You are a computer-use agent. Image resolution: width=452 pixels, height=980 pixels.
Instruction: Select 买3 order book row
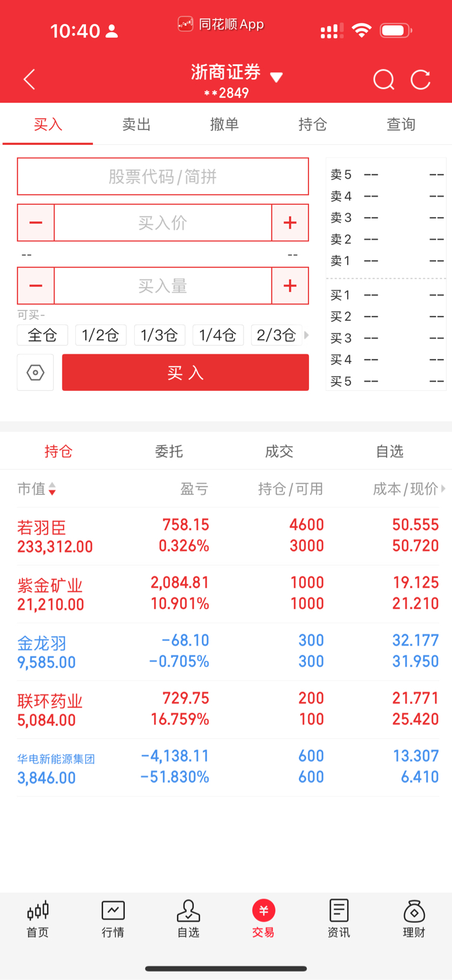[387, 338]
